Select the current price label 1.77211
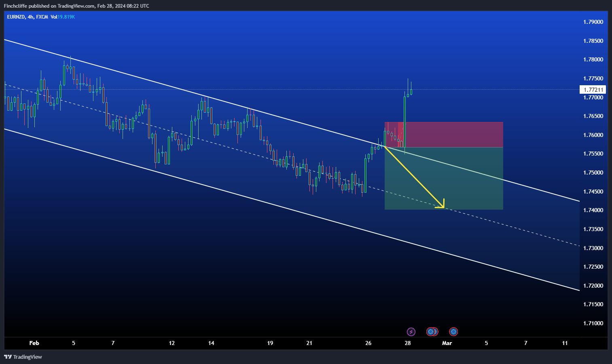This screenshot has height=364, width=612. pyautogui.click(x=593, y=90)
